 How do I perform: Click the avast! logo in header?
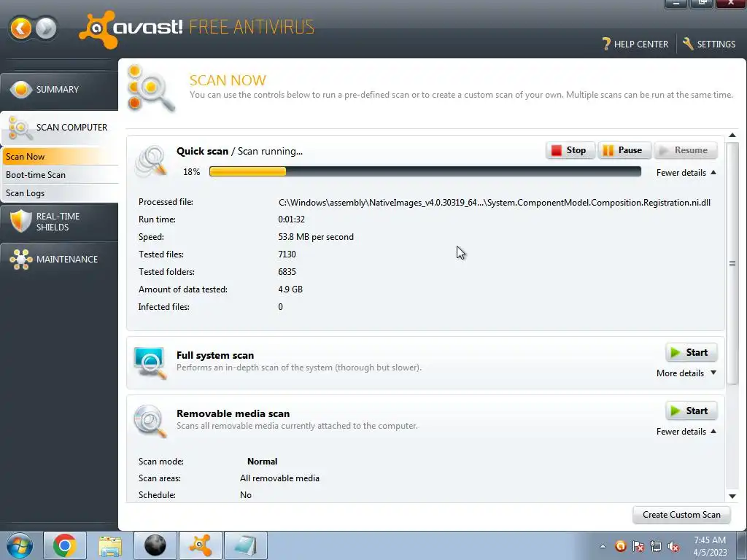coord(131,29)
